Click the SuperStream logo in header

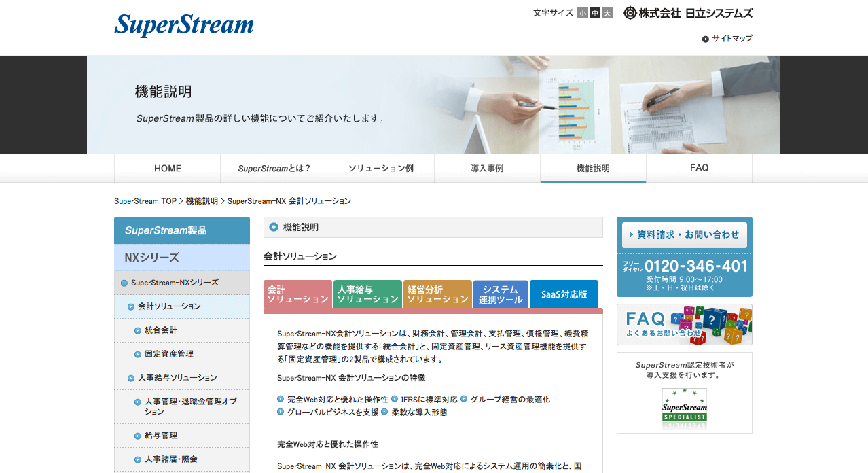click(x=183, y=25)
